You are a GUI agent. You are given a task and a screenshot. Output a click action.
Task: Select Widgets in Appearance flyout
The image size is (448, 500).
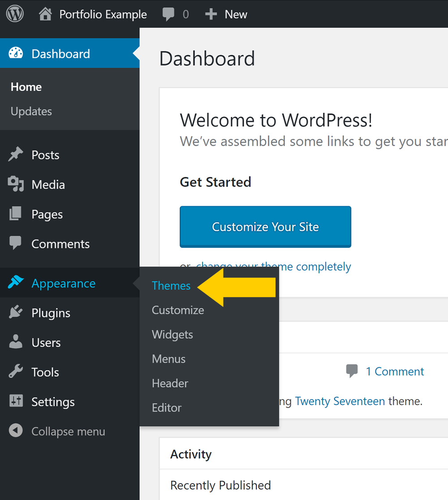(x=172, y=335)
